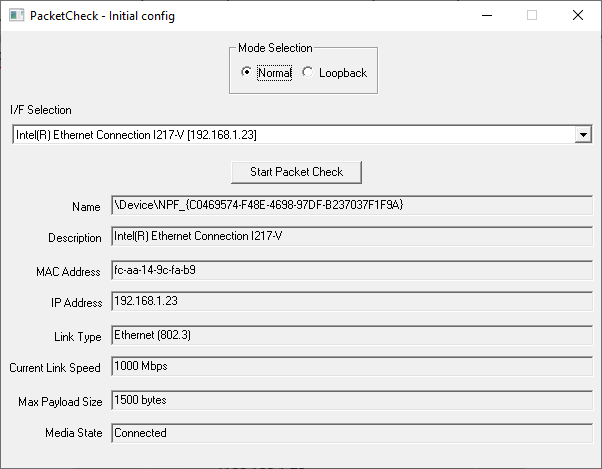
Task: Click the Name label
Action: pyautogui.click(x=86, y=207)
